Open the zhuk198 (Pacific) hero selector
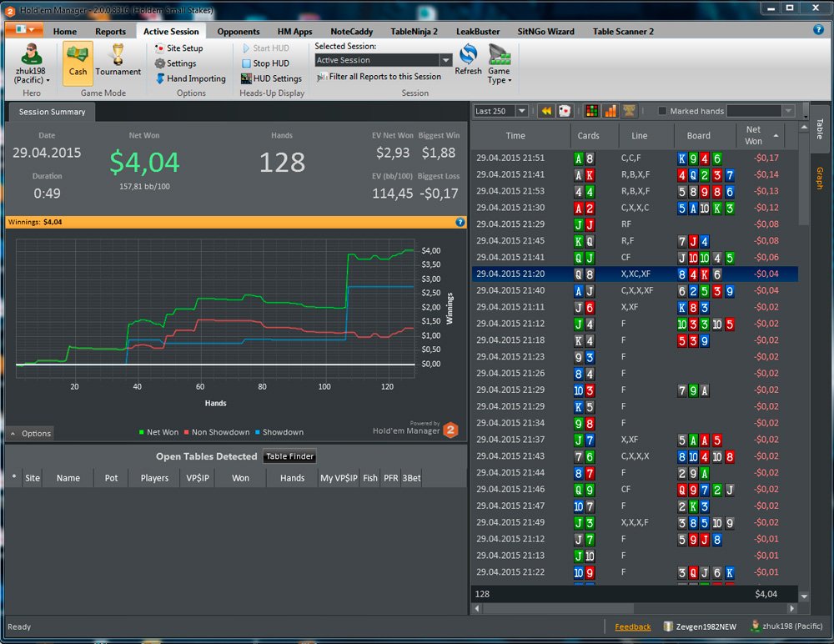This screenshot has width=834, height=644. pos(32,64)
